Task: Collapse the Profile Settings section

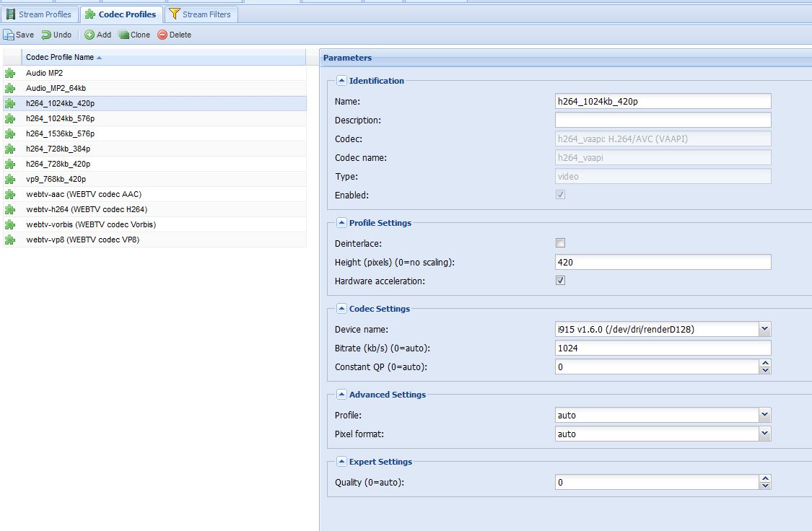Action: click(x=342, y=222)
